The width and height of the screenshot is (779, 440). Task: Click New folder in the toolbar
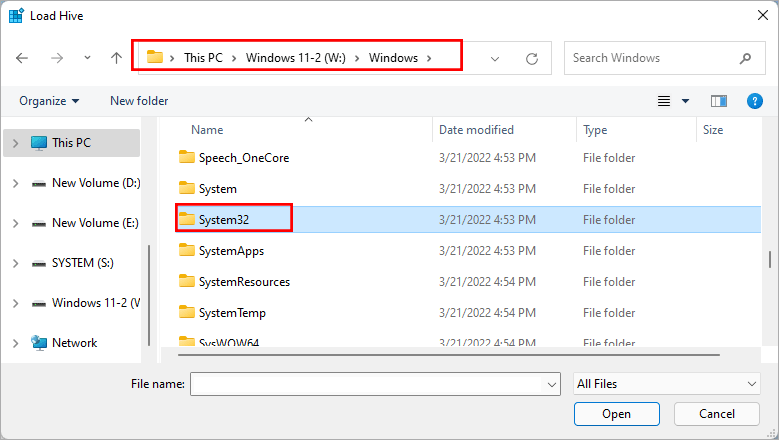(139, 101)
